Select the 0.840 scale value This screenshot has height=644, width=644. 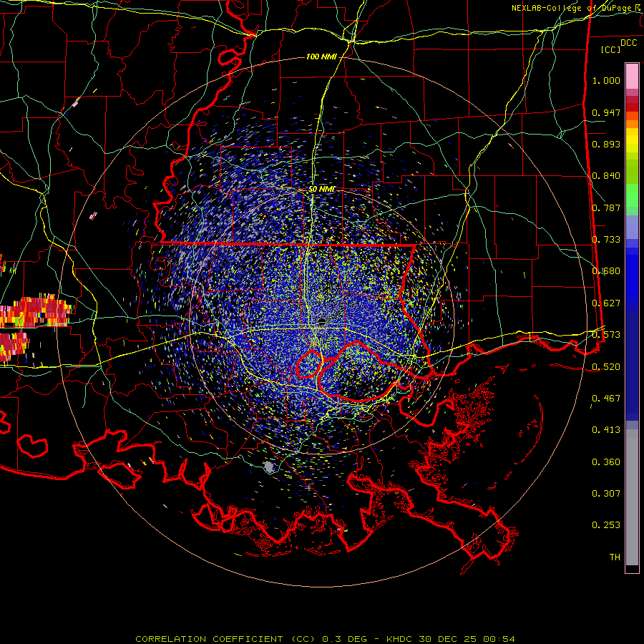pos(606,176)
